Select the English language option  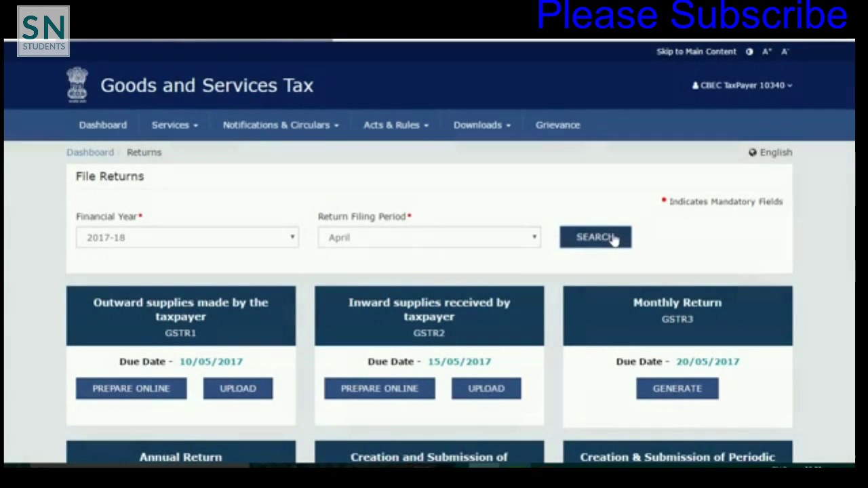coord(776,152)
